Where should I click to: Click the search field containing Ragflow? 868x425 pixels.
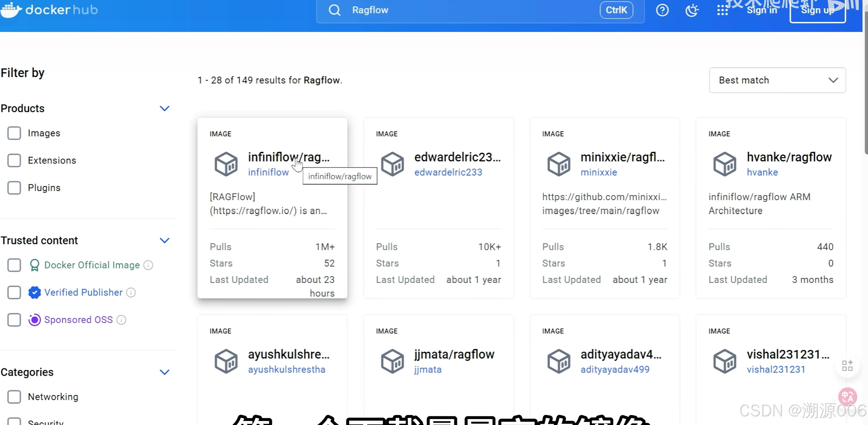[x=480, y=10]
